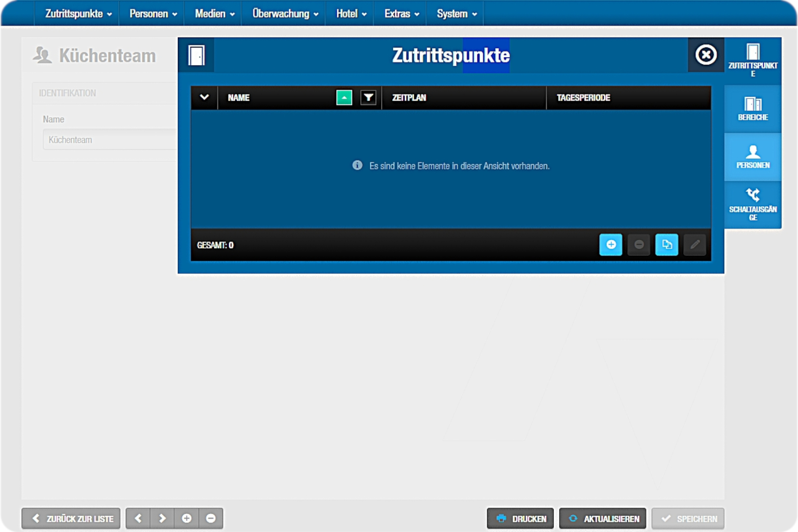Toggle ascending sort on Name column
Viewport: 798px width, 532px height.
tap(344, 98)
